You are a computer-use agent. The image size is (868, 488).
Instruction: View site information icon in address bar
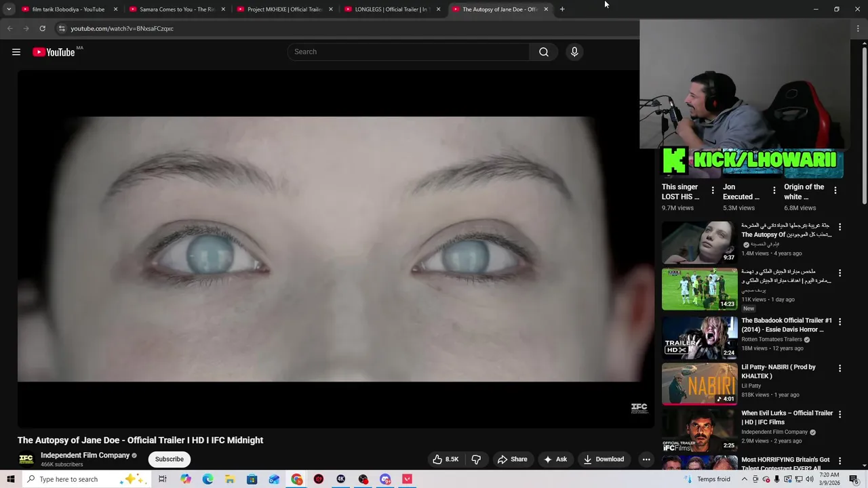62,28
